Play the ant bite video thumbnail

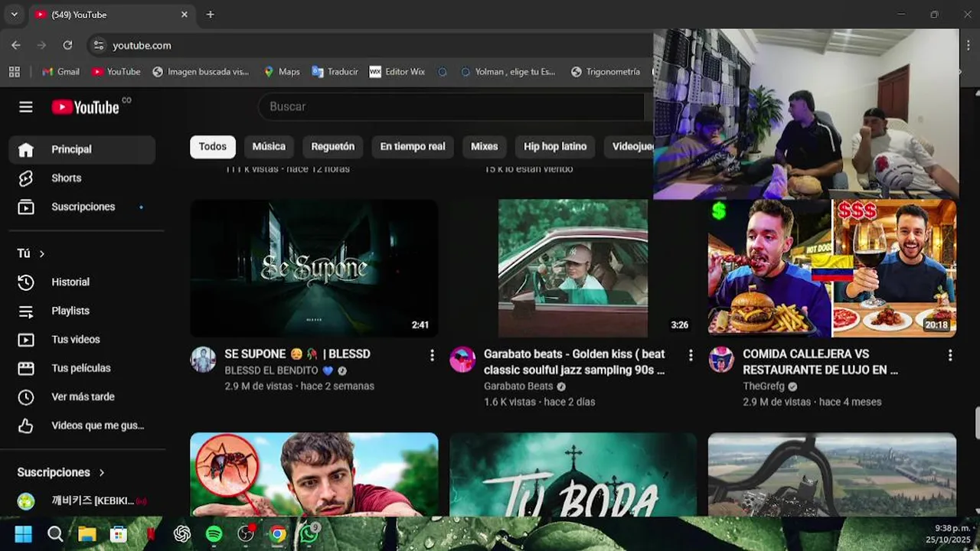(314, 474)
